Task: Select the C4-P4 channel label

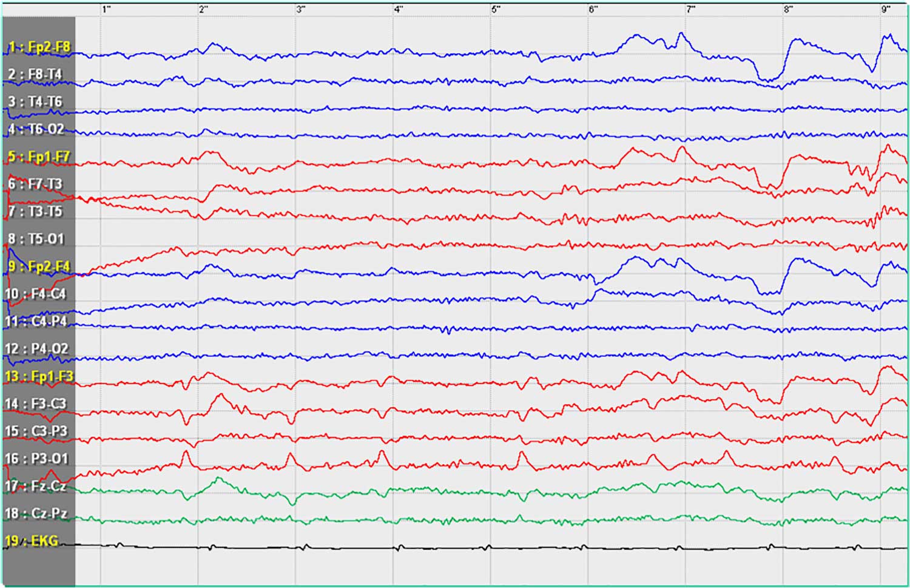Action: tap(36, 321)
